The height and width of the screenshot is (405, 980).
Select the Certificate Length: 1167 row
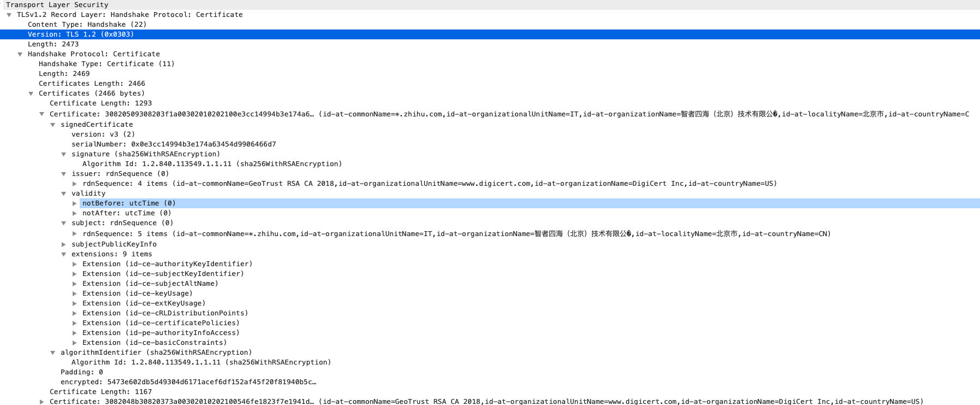100,392
